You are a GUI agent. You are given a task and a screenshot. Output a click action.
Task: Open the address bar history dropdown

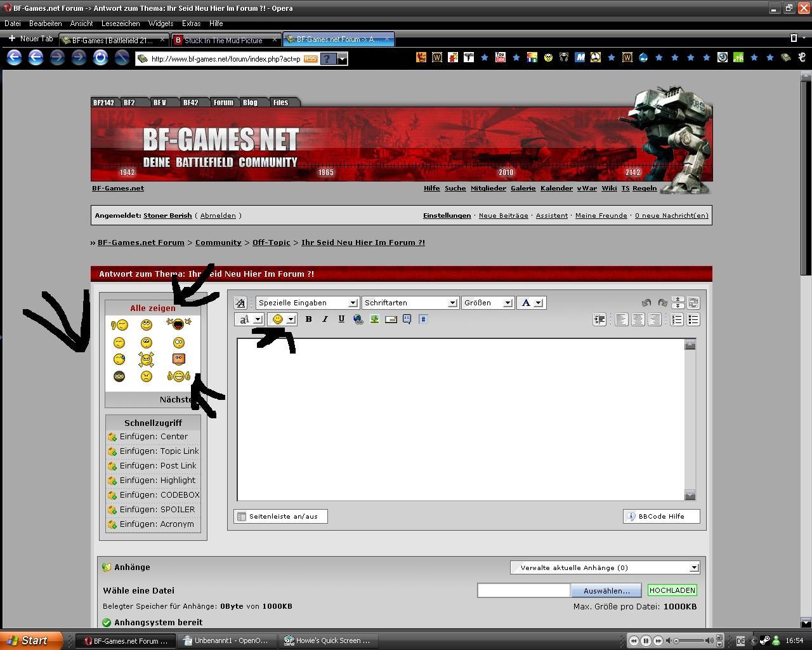tap(342, 59)
